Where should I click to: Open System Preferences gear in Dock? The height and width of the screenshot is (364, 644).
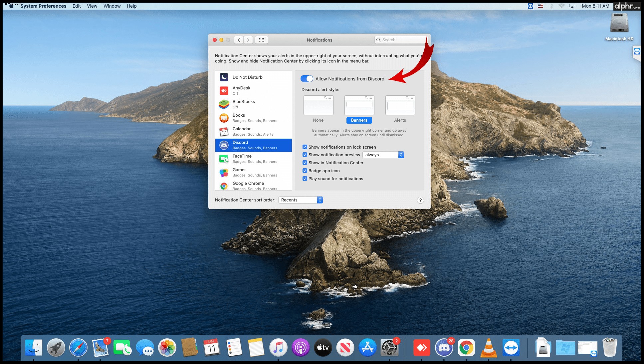click(x=389, y=348)
